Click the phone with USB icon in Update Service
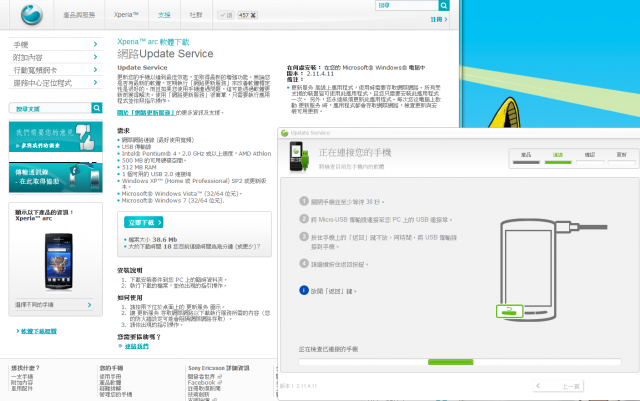The width and height of the screenshot is (640, 401). click(x=299, y=156)
